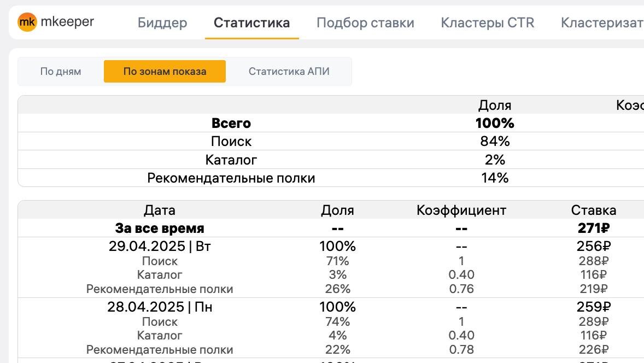Image resolution: width=644 pixels, height=363 pixels.
Task: Select Поиск row in the totals table
Action: point(231,142)
